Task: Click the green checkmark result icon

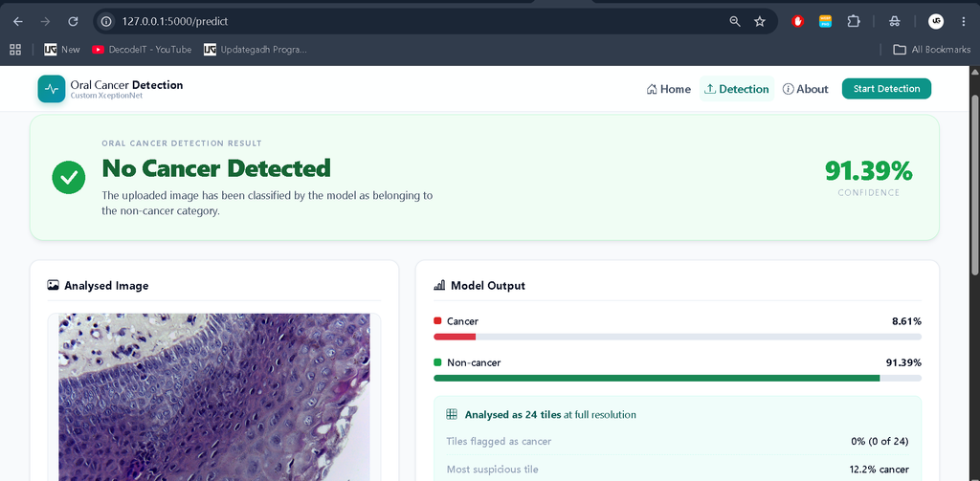Action: point(69,178)
